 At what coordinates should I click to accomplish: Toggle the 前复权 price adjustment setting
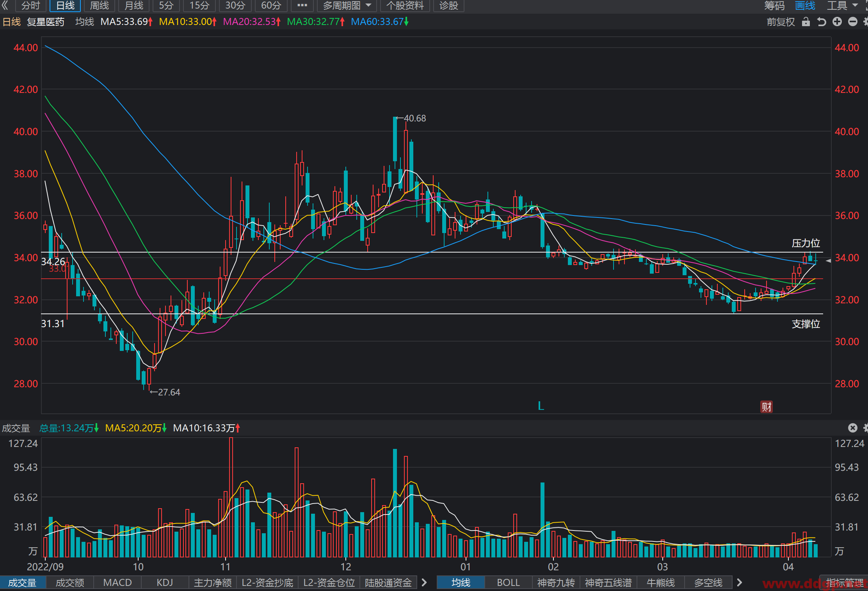[x=781, y=22]
